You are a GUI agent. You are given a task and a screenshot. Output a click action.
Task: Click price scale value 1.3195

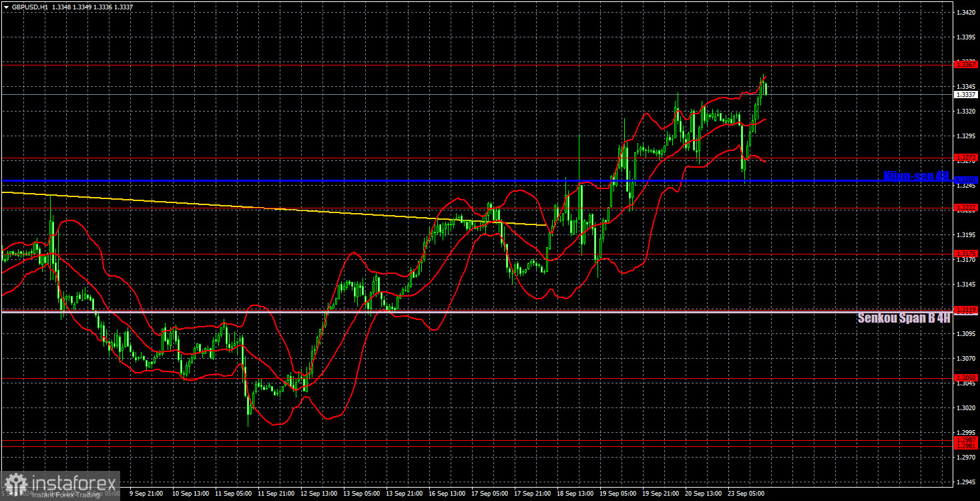tap(966, 235)
